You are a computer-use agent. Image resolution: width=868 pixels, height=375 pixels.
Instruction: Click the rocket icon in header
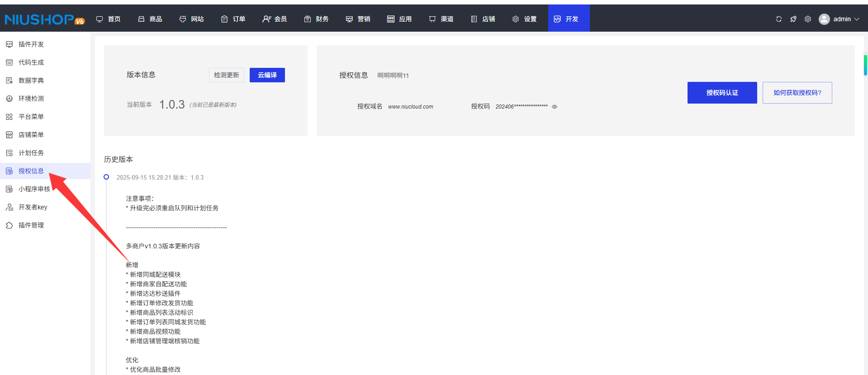coord(793,19)
